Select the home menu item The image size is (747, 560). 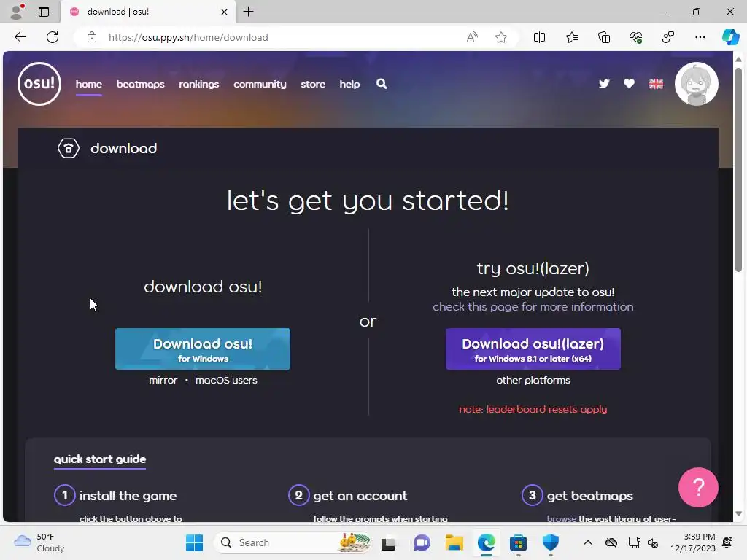click(88, 84)
